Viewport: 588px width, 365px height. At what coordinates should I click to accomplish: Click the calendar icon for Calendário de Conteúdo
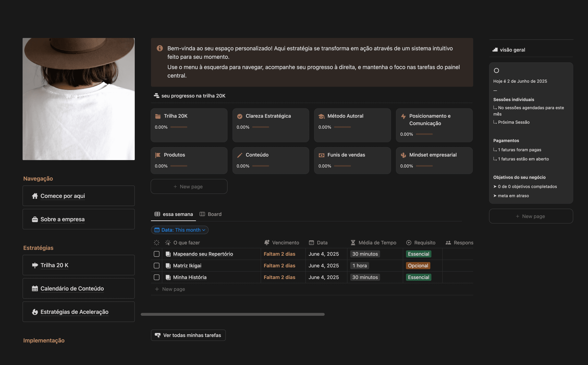click(35, 288)
